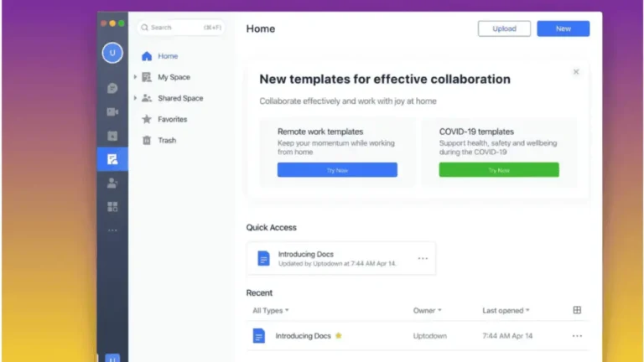
Task: Open the Messenger chat icon in sidebar
Action: pos(112,88)
